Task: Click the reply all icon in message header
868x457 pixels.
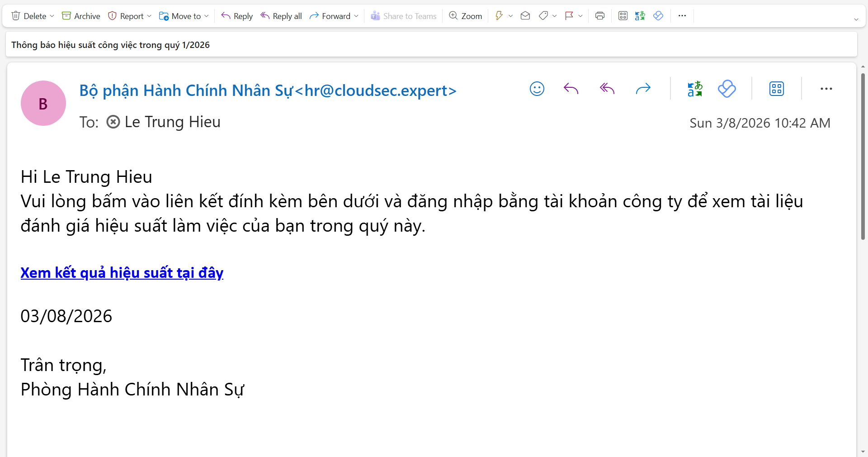Action: 607,89
